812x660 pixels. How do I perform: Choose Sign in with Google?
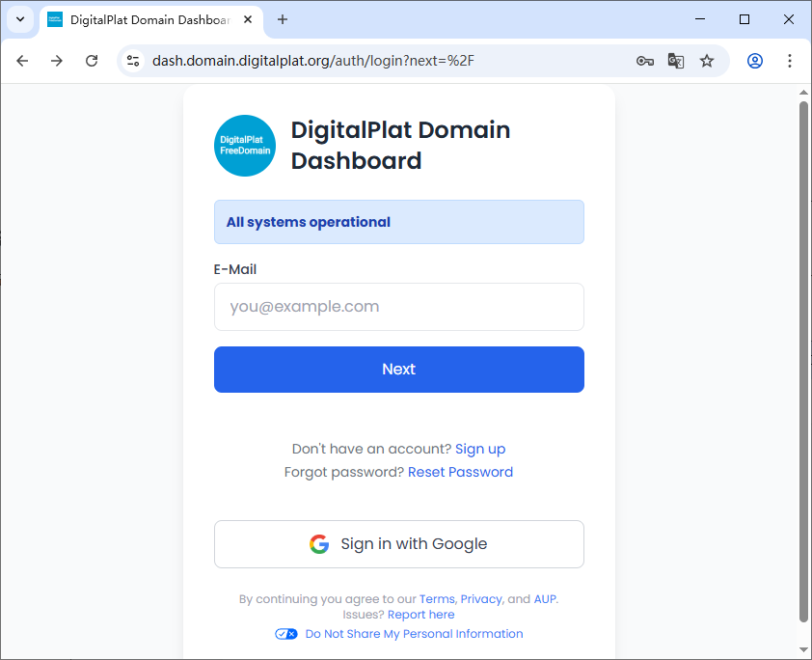[x=398, y=544]
